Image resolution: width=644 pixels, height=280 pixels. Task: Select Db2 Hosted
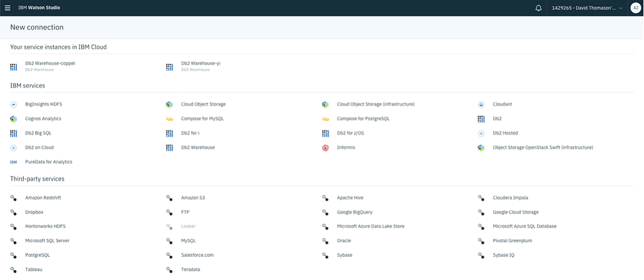point(505,133)
